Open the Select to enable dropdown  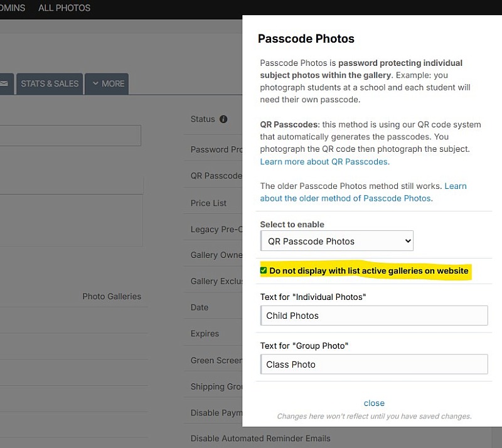coord(337,241)
